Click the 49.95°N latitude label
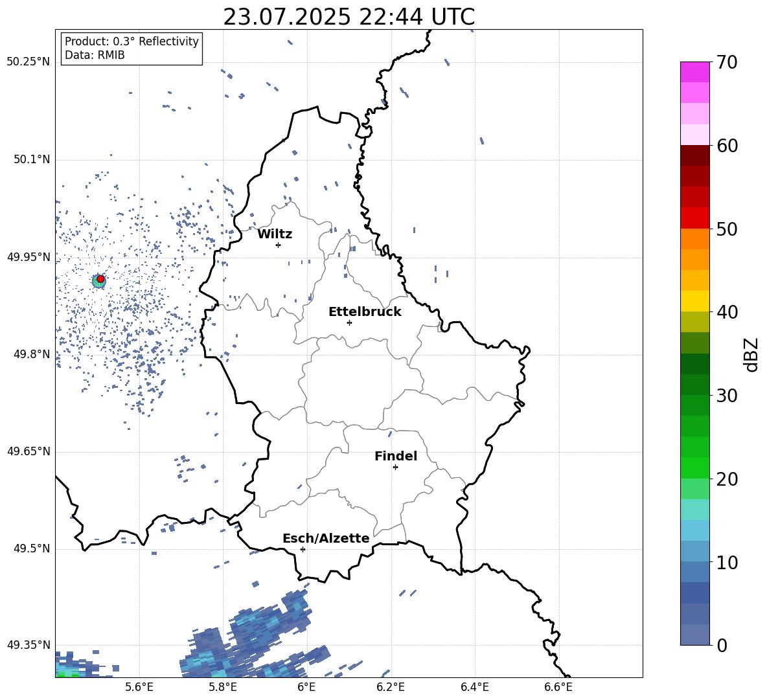The width and height of the screenshot is (767, 700). (x=29, y=257)
